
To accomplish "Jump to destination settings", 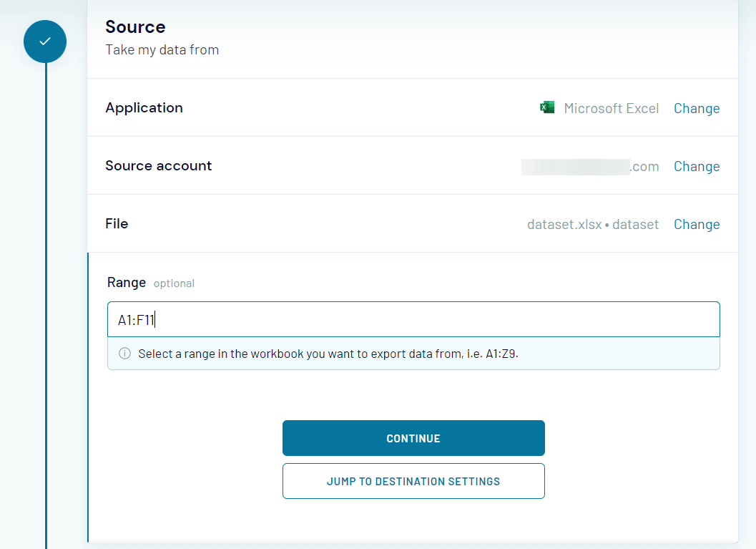I will [x=413, y=481].
